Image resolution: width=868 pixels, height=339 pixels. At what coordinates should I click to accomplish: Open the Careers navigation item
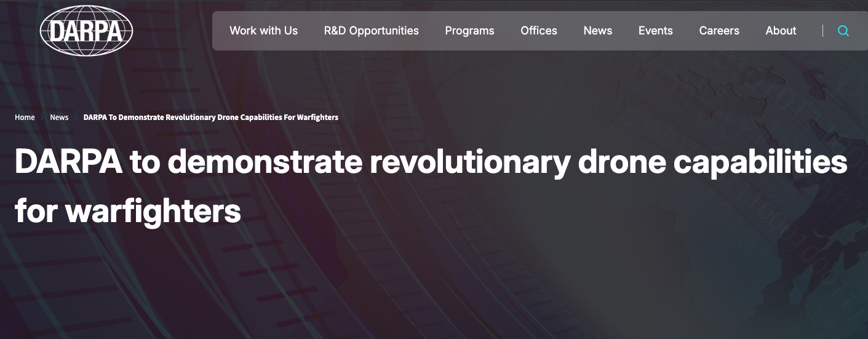coord(719,31)
